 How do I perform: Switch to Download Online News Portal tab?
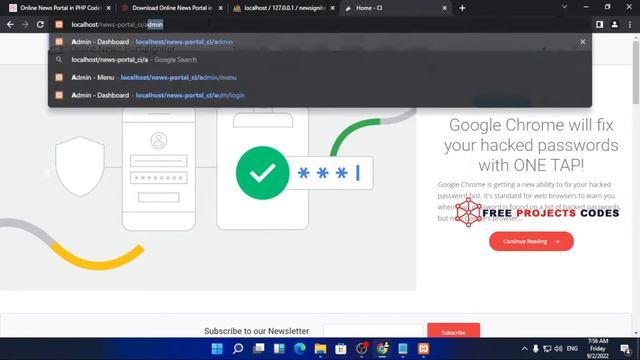coord(172,8)
